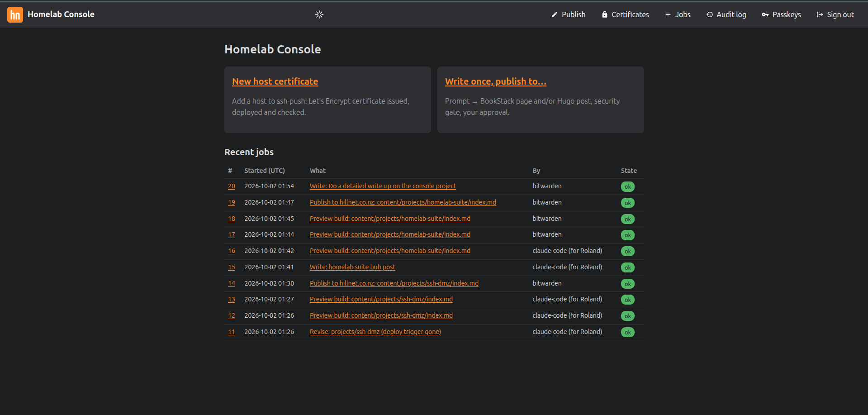Image resolution: width=868 pixels, height=415 pixels.
Task: Open Revise: projects/ssh-dmz job link
Action: coord(375,332)
